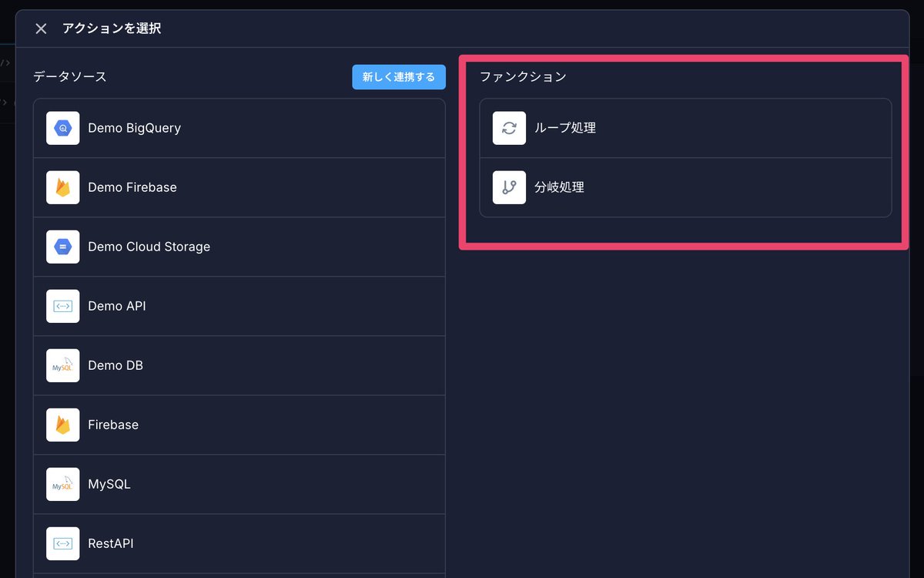Screen dimensions: 924x578
Task: Click the Firebase flame icon
Action: (62, 425)
